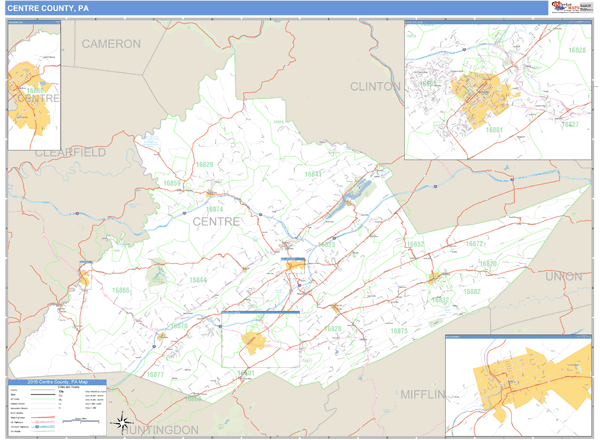Viewport: 600px width, 440px height.
Task: Click the CLINTON county label
Action: (x=375, y=87)
